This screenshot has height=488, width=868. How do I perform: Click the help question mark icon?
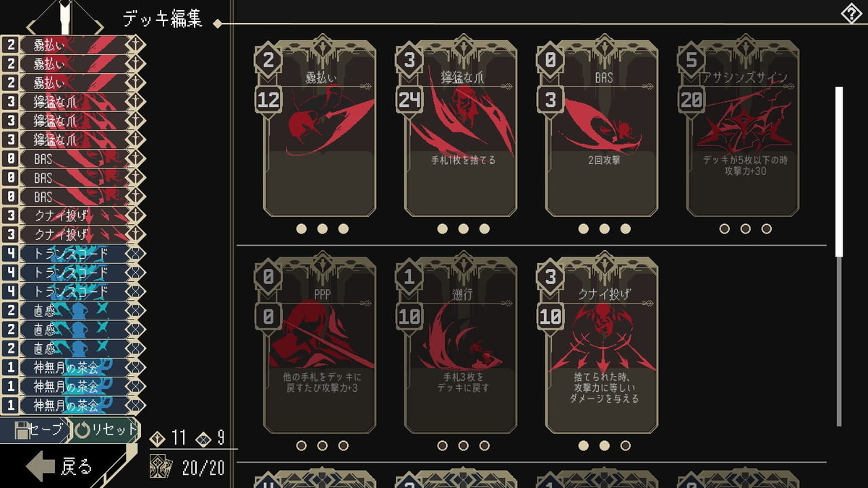click(x=854, y=13)
